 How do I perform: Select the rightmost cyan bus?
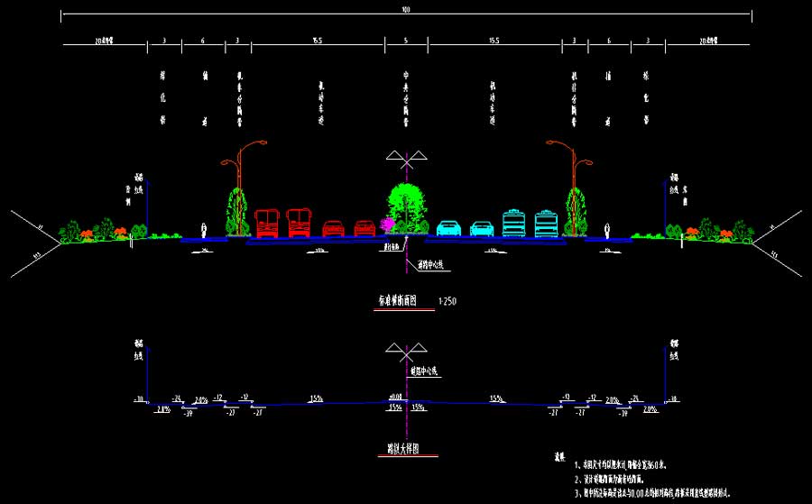coord(547,223)
